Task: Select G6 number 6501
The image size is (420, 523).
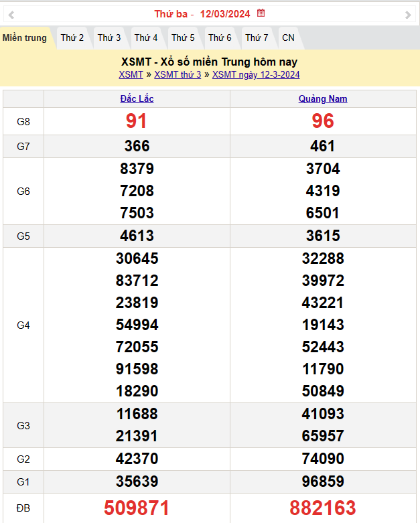Action: coord(323,213)
